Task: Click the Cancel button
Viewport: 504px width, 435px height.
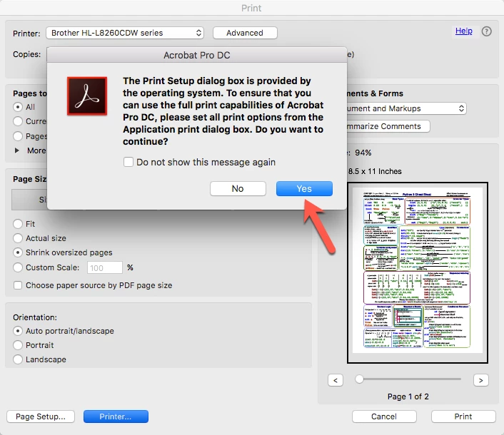Action: 384,416
